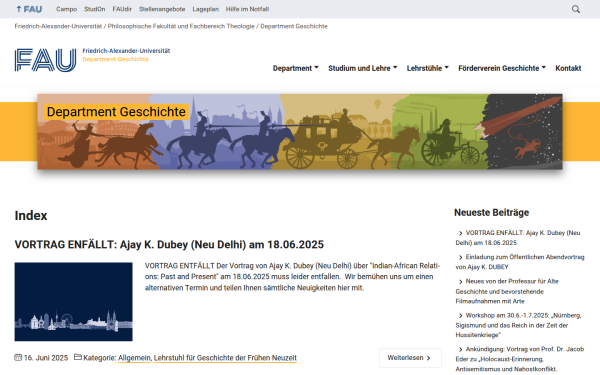This screenshot has width=600, height=375.
Task: Click the folder icon before Kategorie
Action: coord(78,357)
